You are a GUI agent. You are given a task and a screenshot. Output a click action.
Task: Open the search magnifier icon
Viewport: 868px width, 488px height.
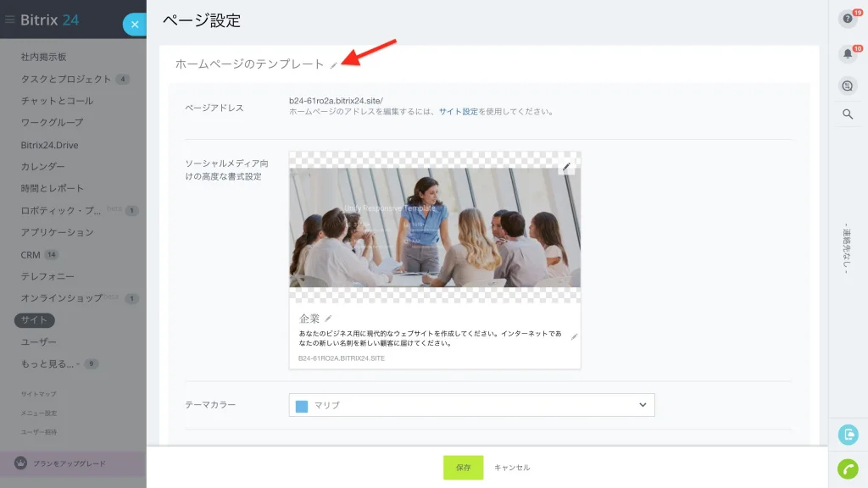[x=848, y=114]
